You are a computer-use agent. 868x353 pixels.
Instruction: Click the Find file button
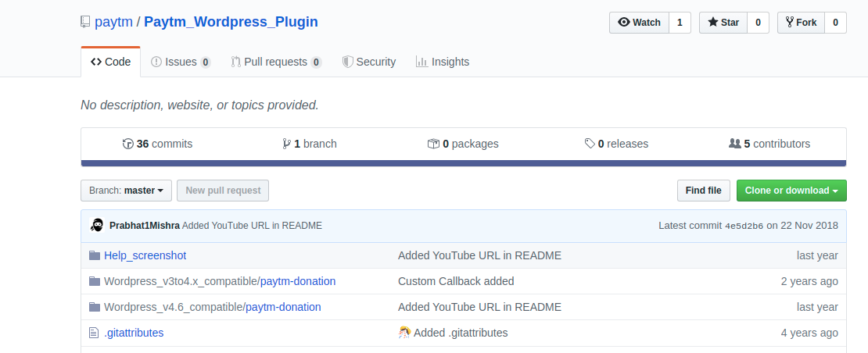point(703,191)
